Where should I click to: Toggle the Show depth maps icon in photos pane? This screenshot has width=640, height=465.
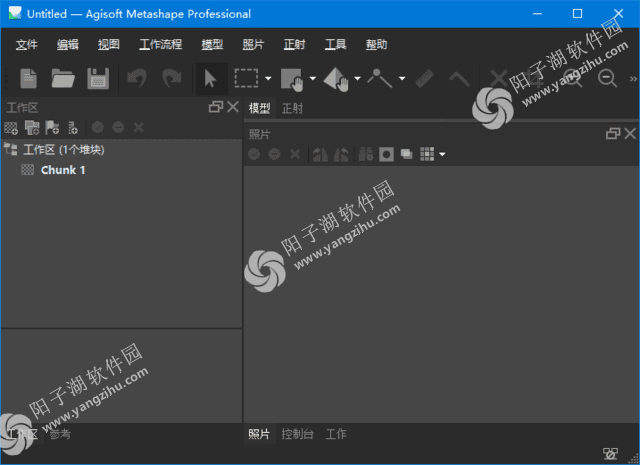[x=407, y=154]
